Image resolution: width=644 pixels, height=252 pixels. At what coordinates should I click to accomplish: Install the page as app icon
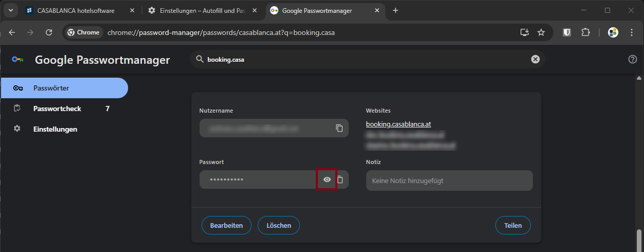click(x=524, y=32)
